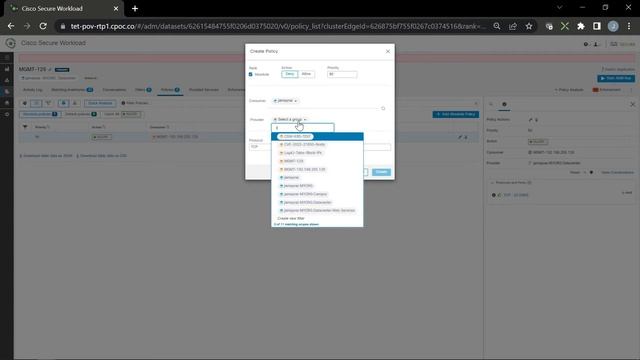Close the policy details side panel

[x=632, y=104]
